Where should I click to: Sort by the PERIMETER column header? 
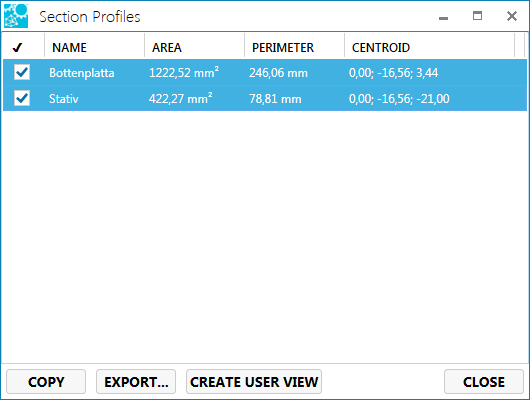[x=283, y=47]
